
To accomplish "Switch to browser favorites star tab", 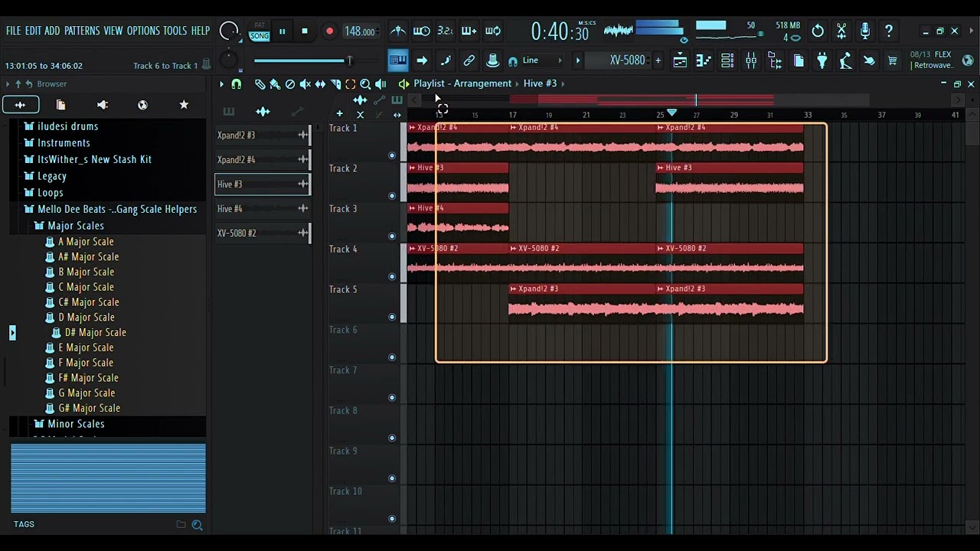I will pyautogui.click(x=184, y=105).
